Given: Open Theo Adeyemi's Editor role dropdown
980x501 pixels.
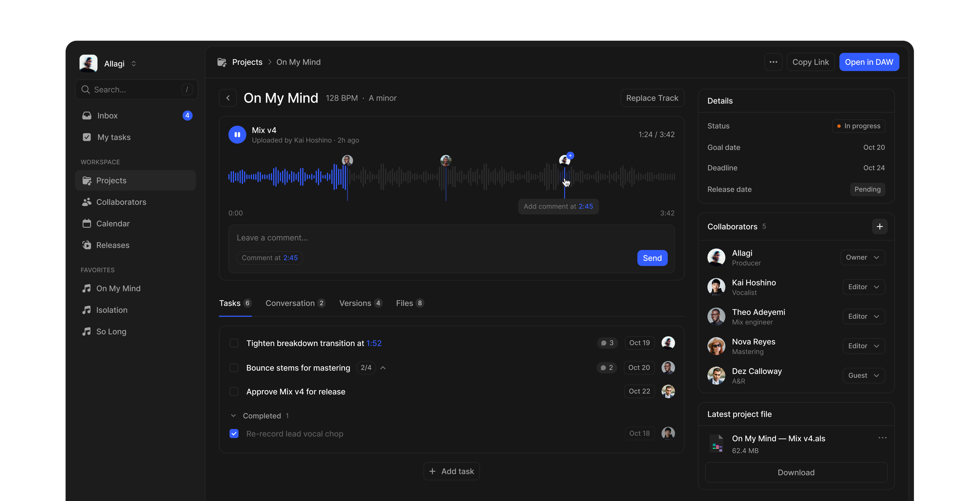Looking at the screenshot, I should (x=863, y=317).
